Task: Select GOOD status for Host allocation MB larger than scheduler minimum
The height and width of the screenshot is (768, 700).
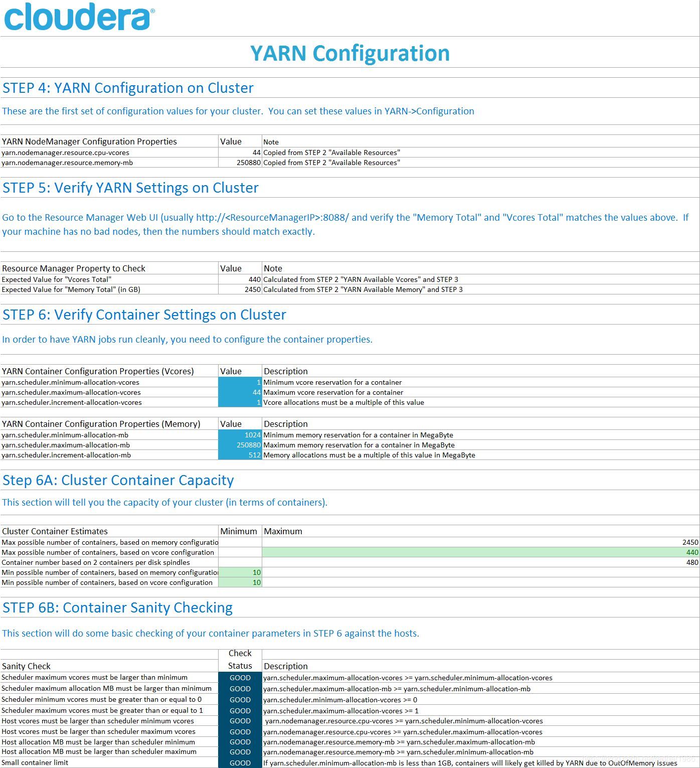Action: 240,742
